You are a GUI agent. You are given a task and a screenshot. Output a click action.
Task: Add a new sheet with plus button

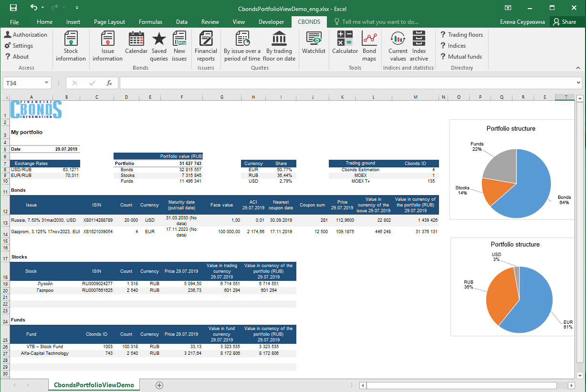pyautogui.click(x=159, y=385)
